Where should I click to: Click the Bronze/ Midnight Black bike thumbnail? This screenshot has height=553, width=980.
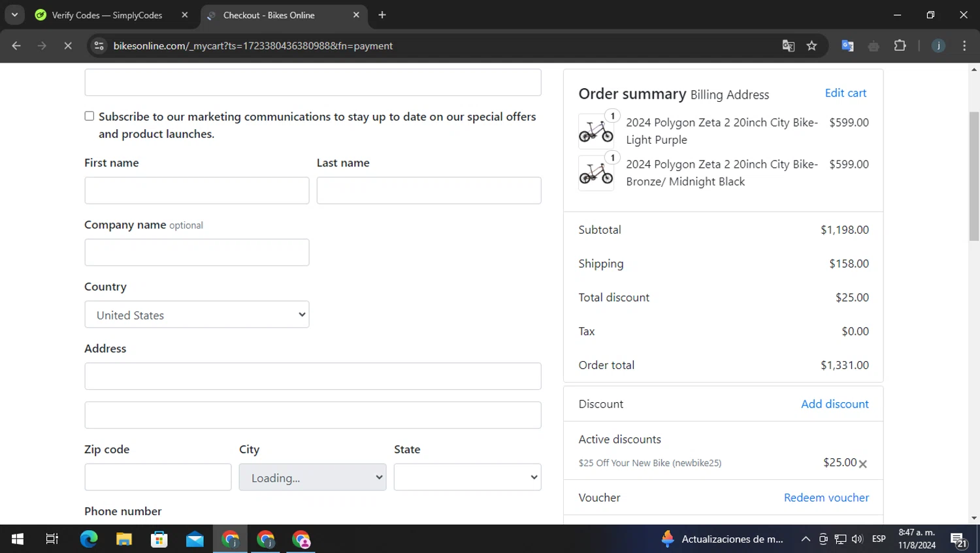pos(596,173)
